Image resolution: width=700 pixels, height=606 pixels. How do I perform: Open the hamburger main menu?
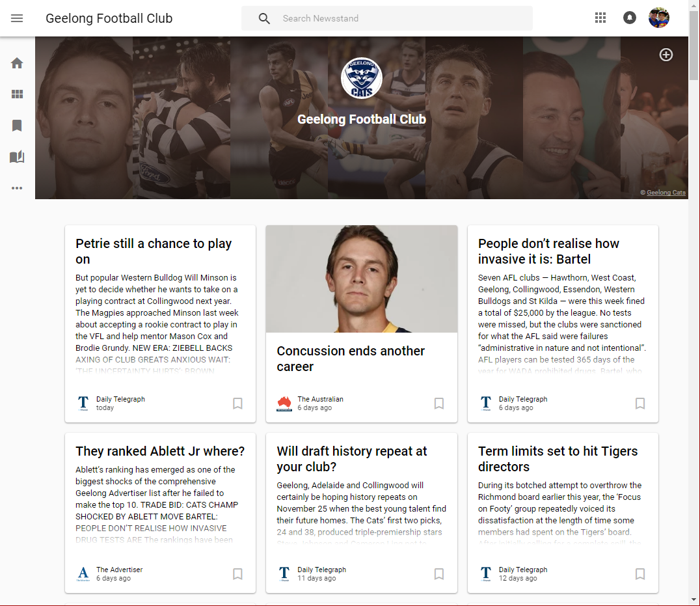[x=17, y=18]
